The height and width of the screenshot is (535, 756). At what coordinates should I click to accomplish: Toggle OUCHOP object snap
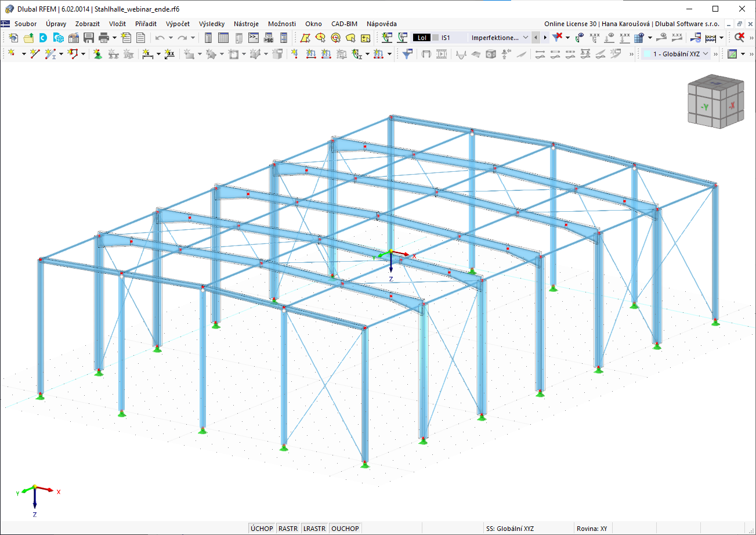[345, 529]
